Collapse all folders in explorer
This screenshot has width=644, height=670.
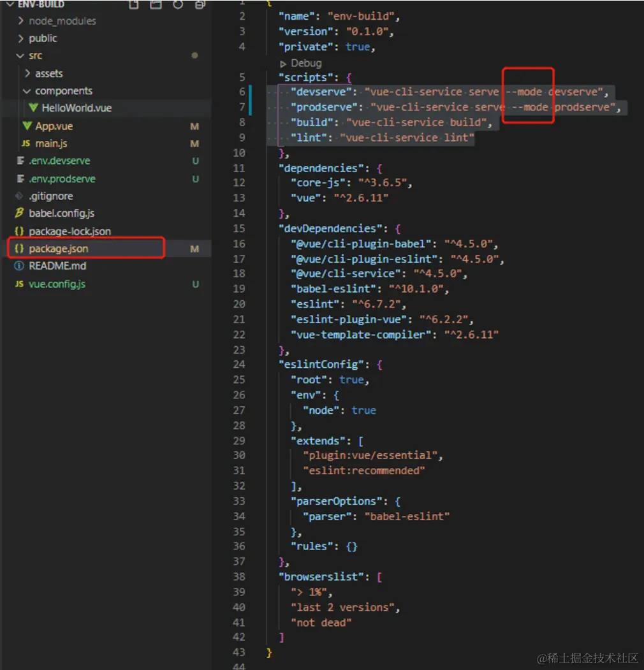[200, 4]
